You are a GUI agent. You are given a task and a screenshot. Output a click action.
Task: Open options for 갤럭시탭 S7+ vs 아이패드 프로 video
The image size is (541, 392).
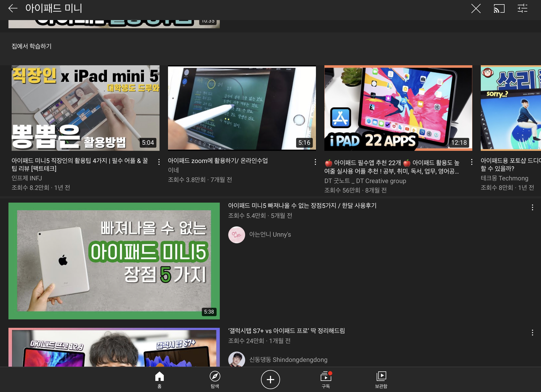tap(532, 333)
